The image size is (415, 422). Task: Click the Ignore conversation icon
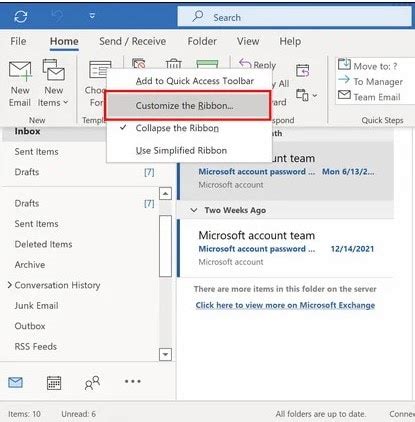(x=139, y=64)
